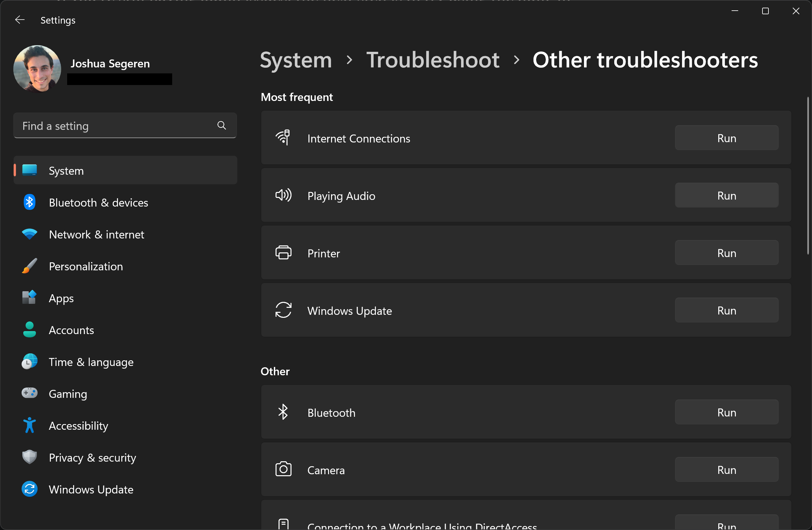The image size is (812, 530).
Task: Open the System sidebar section
Action: pyautogui.click(x=125, y=170)
